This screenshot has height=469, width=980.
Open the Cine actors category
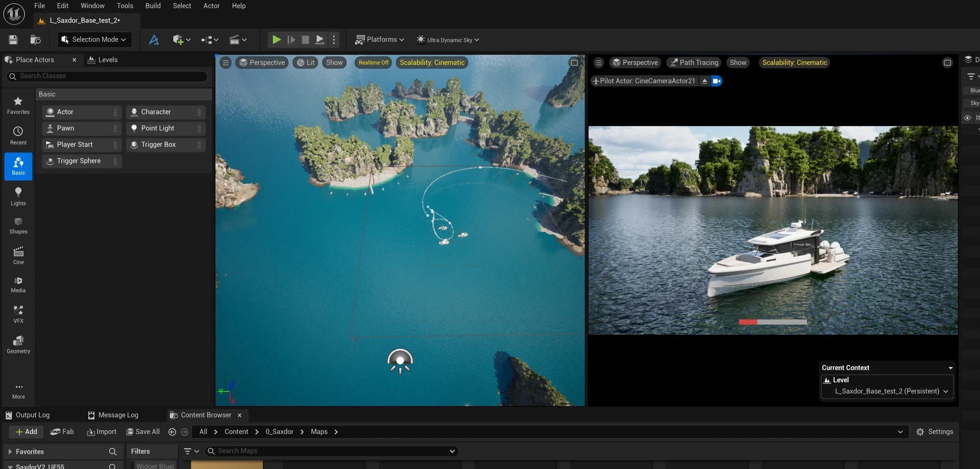18,256
